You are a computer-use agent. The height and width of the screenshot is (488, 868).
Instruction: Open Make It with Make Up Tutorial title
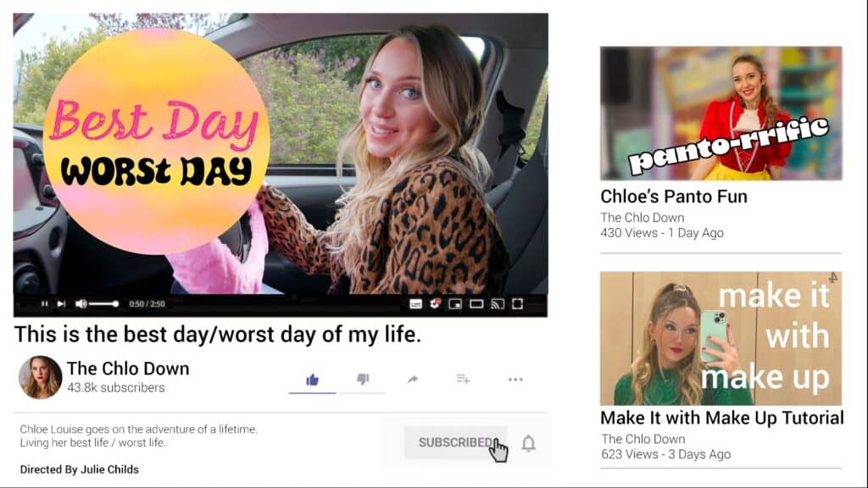(x=722, y=418)
